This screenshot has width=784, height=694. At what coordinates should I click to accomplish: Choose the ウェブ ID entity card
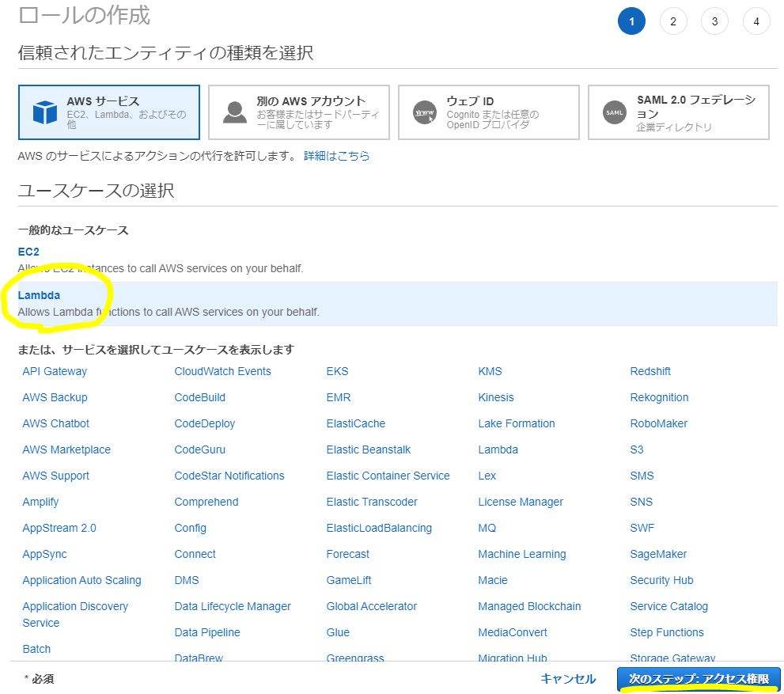(489, 112)
